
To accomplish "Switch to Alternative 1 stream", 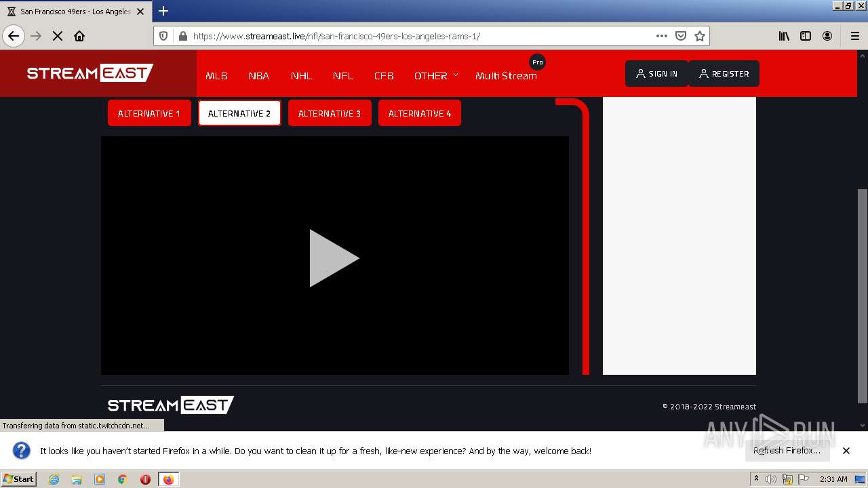I will pos(149,113).
